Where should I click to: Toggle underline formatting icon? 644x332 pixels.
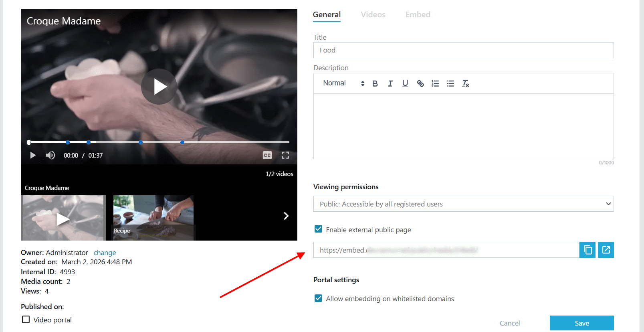(405, 83)
